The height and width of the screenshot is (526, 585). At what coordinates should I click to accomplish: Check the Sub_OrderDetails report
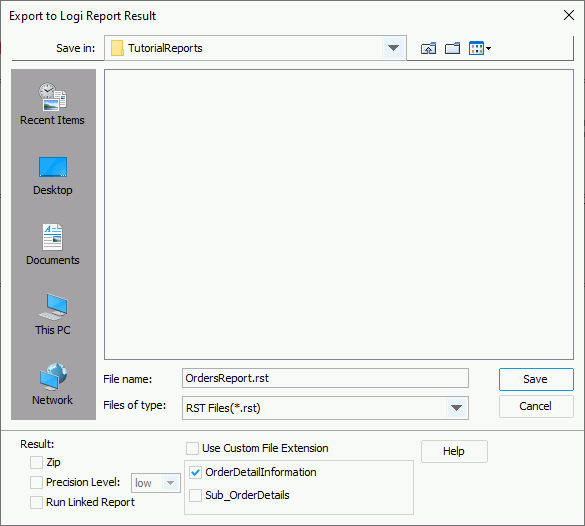pyautogui.click(x=195, y=496)
